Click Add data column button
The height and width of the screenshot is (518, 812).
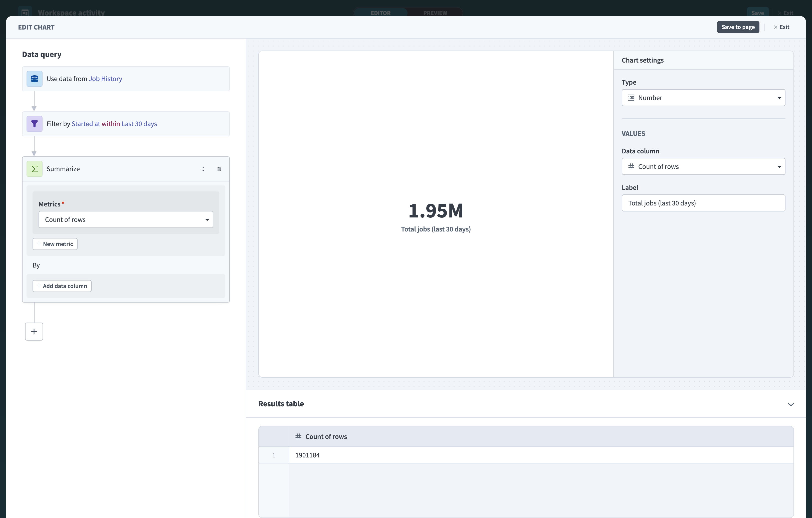point(62,286)
